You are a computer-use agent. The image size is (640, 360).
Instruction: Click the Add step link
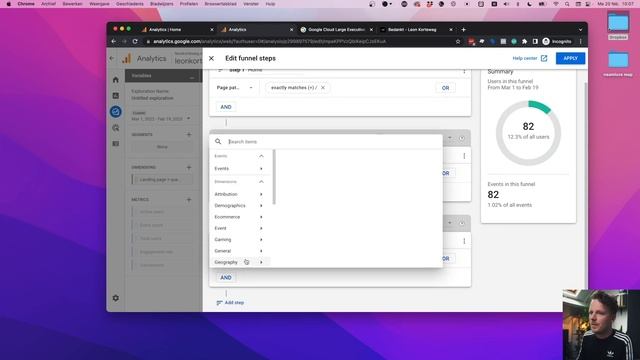point(230,303)
